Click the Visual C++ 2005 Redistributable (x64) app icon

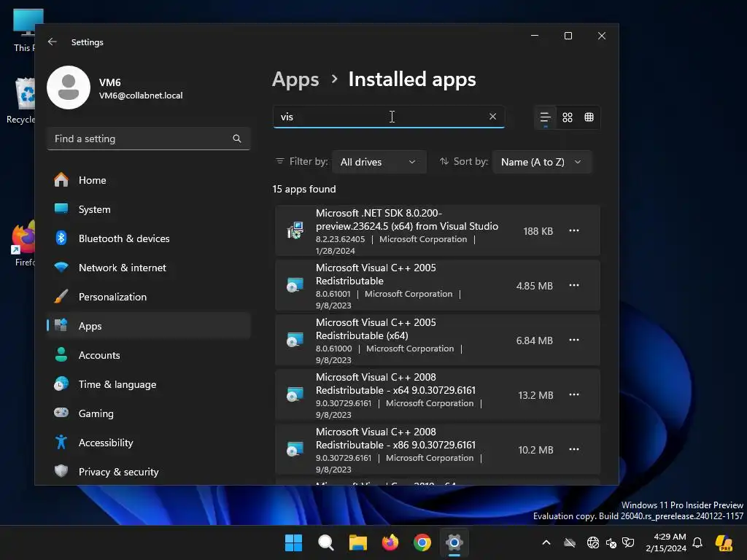[295, 341]
